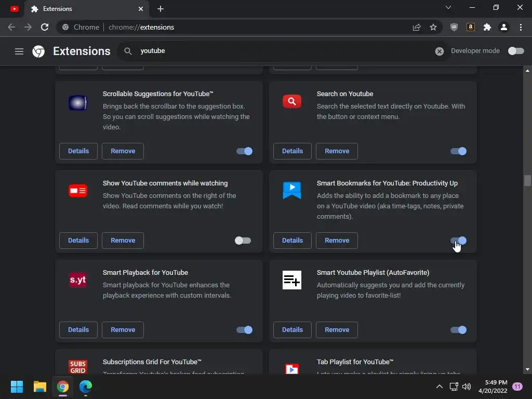Disable Smart Bookmarks for YouTube toggle
The width and height of the screenshot is (532, 399).
click(458, 241)
